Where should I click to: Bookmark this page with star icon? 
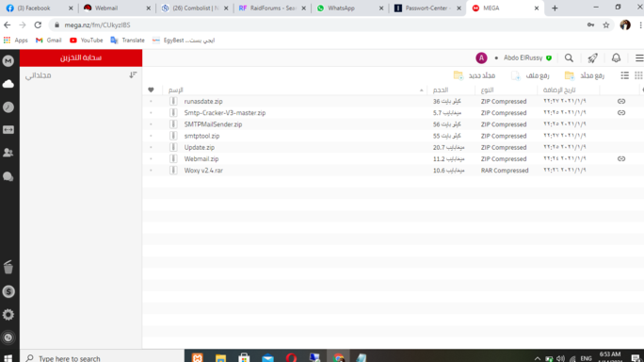click(x=605, y=25)
